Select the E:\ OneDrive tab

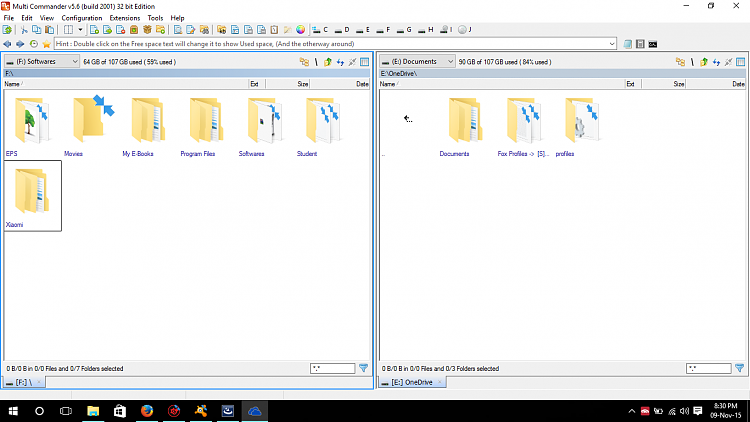(414, 382)
